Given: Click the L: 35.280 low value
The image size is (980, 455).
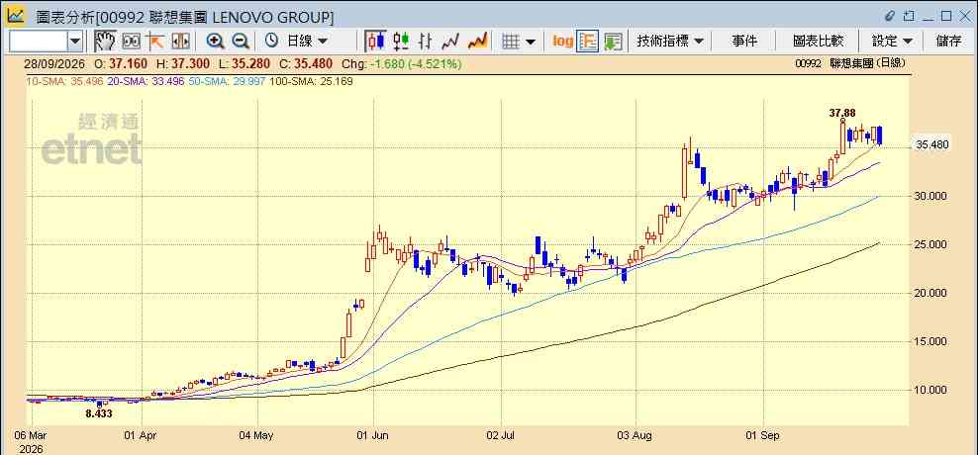Looking at the screenshot, I should [244, 63].
